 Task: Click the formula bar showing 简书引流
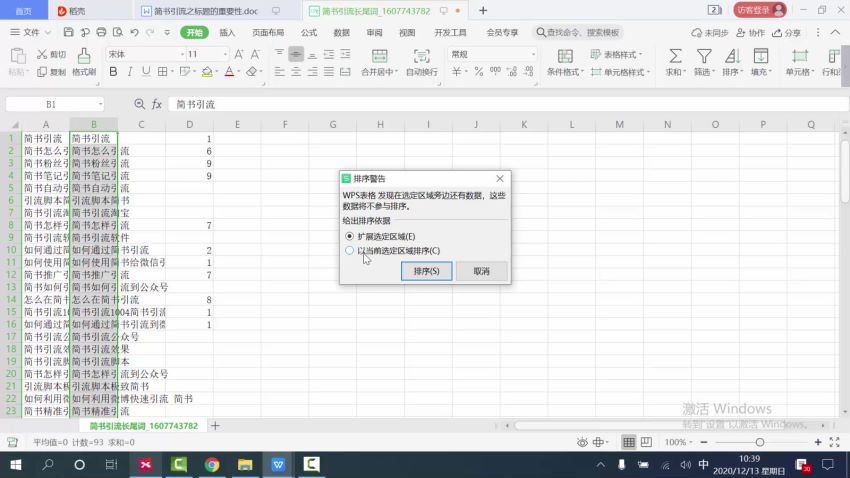click(508, 104)
